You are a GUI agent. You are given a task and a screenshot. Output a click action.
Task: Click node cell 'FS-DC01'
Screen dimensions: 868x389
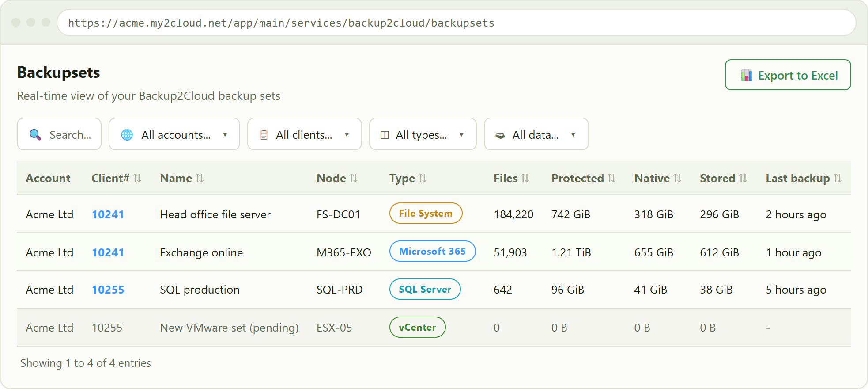click(338, 214)
